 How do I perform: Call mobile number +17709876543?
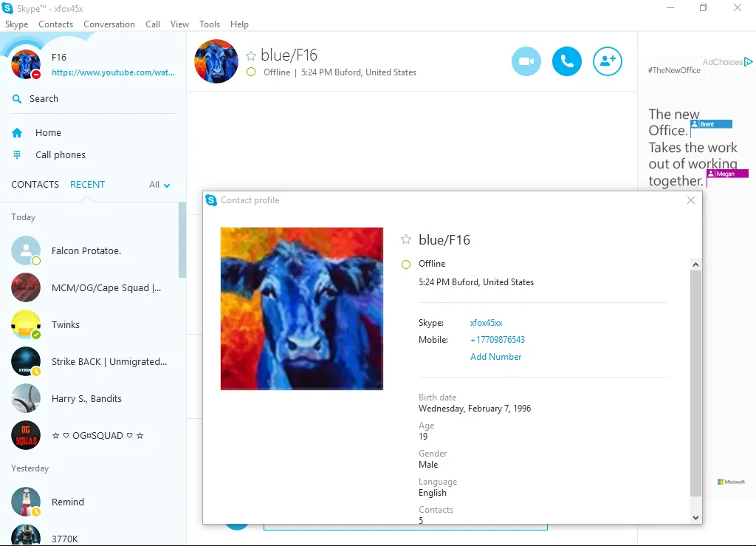[498, 340]
